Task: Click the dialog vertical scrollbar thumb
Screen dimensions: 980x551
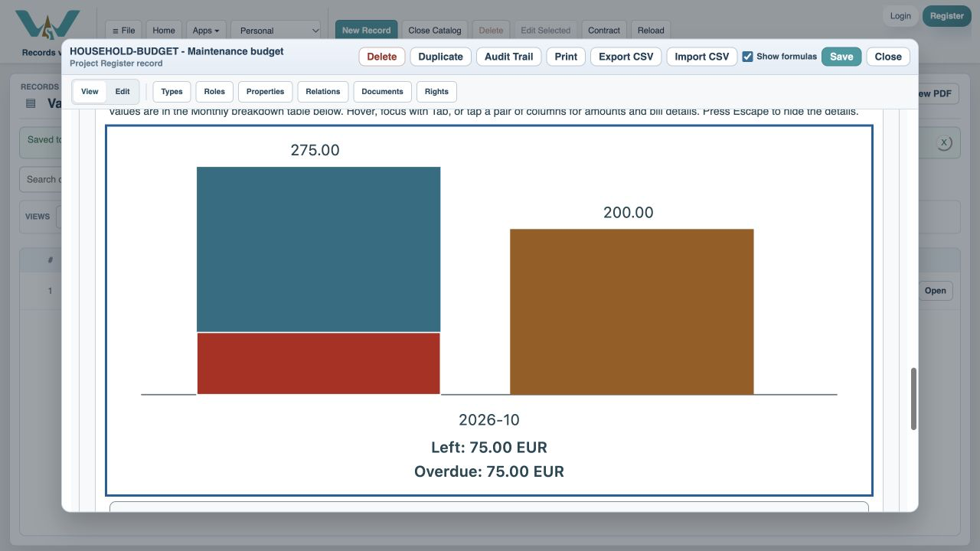Action: pyautogui.click(x=913, y=399)
